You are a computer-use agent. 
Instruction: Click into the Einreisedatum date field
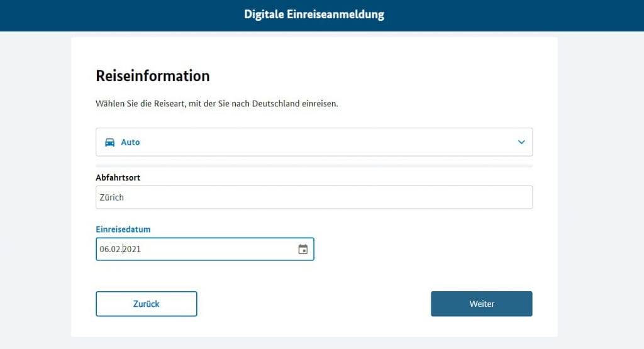tap(205, 249)
